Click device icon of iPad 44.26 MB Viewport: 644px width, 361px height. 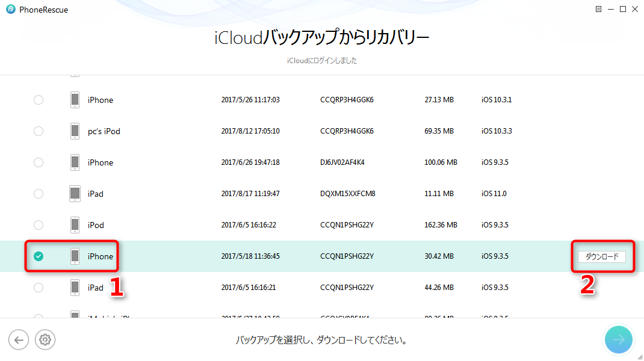point(75,287)
